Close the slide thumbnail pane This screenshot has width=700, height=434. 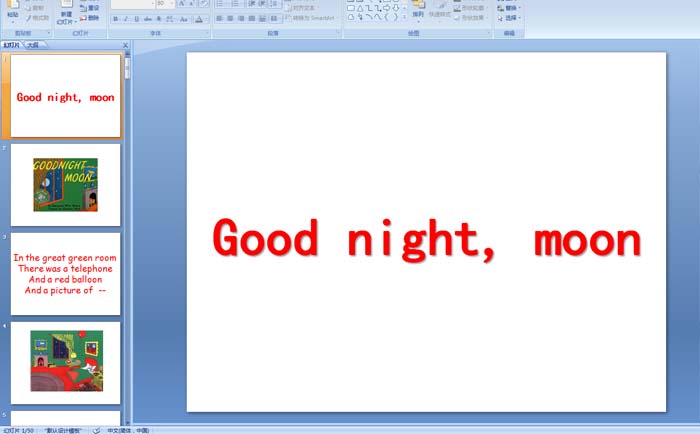pyautogui.click(x=125, y=45)
